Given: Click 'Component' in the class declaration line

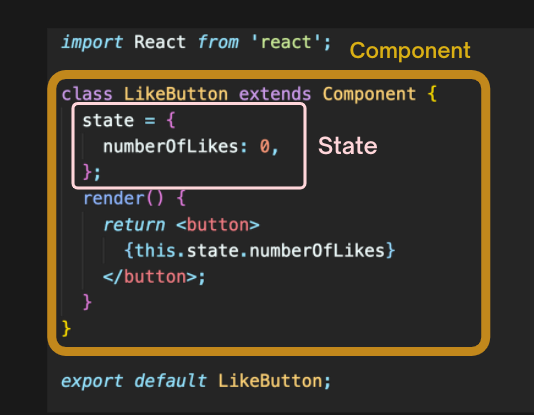Looking at the screenshot, I should (369, 94).
